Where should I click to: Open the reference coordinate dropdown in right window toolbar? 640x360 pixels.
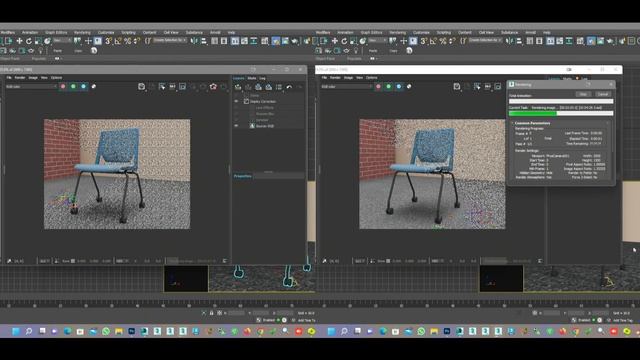[x=378, y=41]
